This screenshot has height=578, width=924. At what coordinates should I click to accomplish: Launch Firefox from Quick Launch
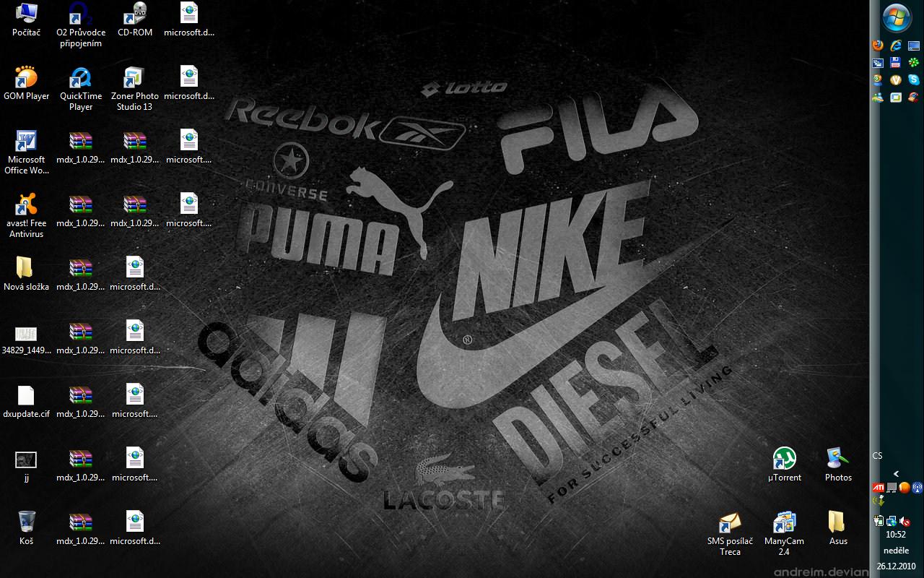pos(878,45)
